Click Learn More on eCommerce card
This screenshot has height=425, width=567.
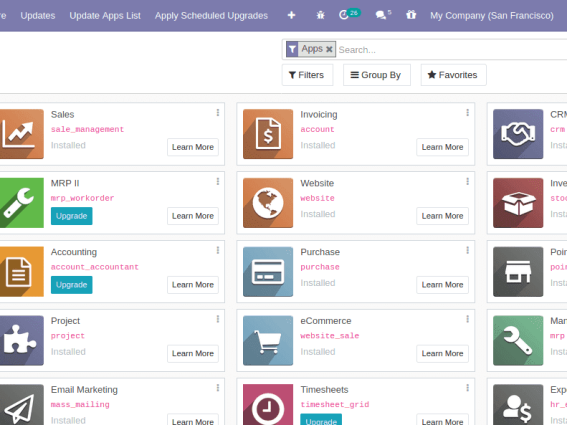coord(442,354)
